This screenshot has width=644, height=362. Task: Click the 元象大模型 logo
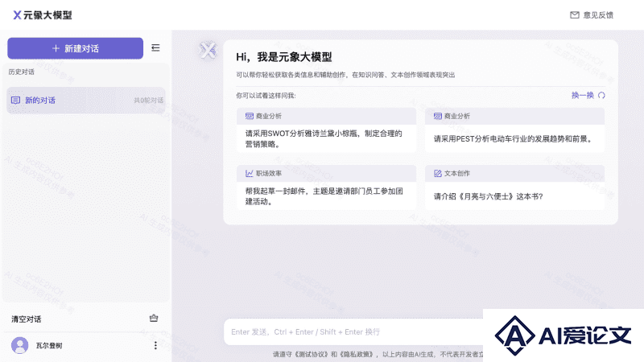43,15
